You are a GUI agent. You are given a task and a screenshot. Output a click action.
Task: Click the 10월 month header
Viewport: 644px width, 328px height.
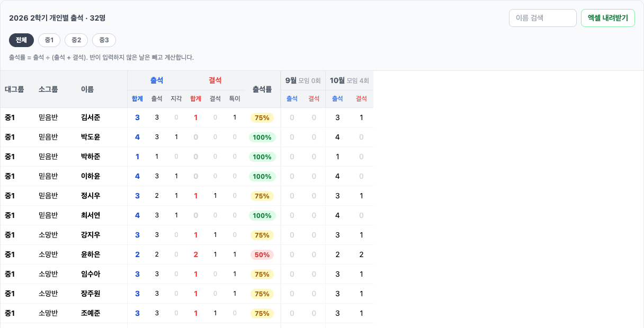point(350,80)
